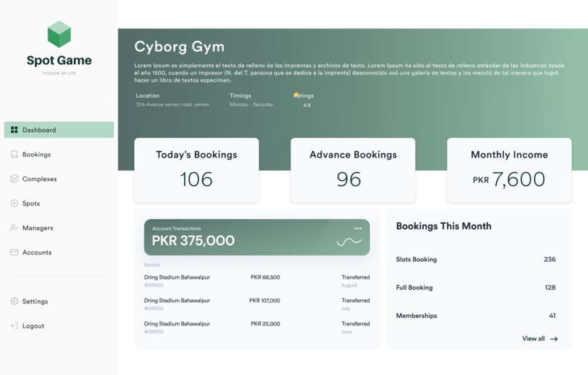Click the Accounts card icon in sidebar
The image size is (588, 375).
coord(15,252)
